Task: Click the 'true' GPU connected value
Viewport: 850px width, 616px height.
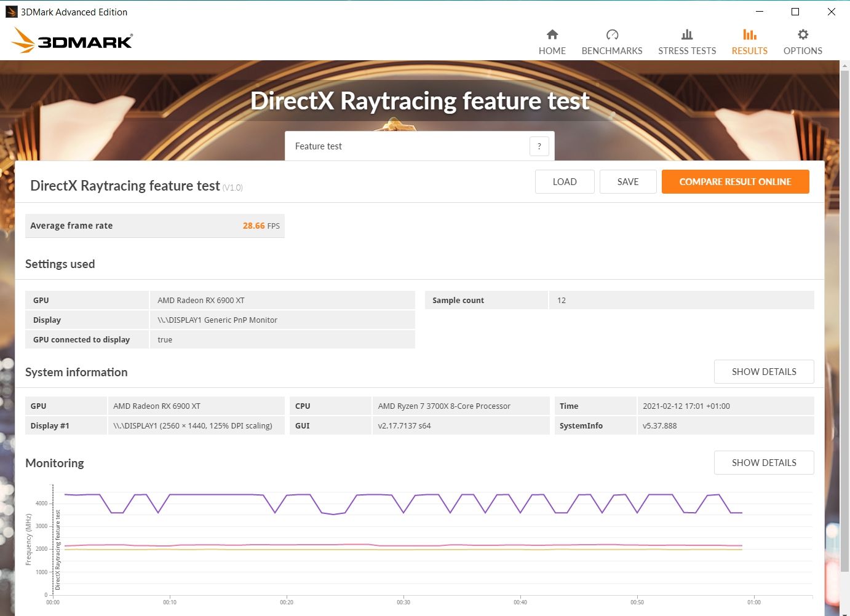Action: (x=165, y=340)
